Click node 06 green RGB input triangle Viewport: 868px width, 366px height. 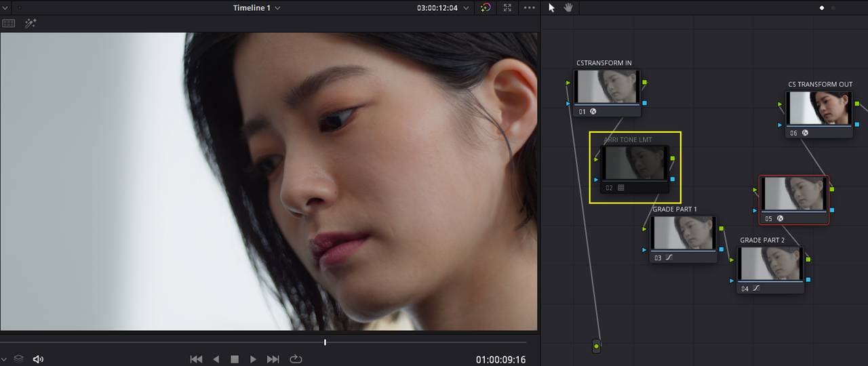(x=781, y=104)
